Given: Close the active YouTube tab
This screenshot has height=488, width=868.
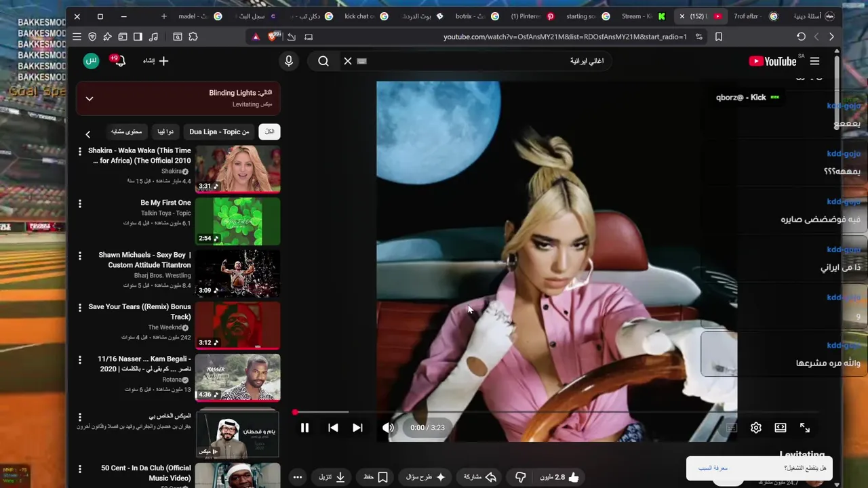Looking at the screenshot, I should point(682,16).
